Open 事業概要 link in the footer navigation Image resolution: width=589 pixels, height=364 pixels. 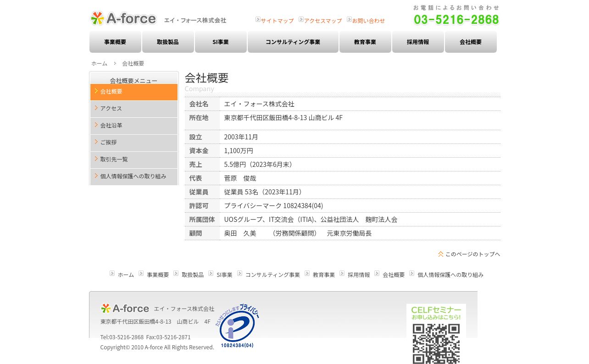[158, 275]
